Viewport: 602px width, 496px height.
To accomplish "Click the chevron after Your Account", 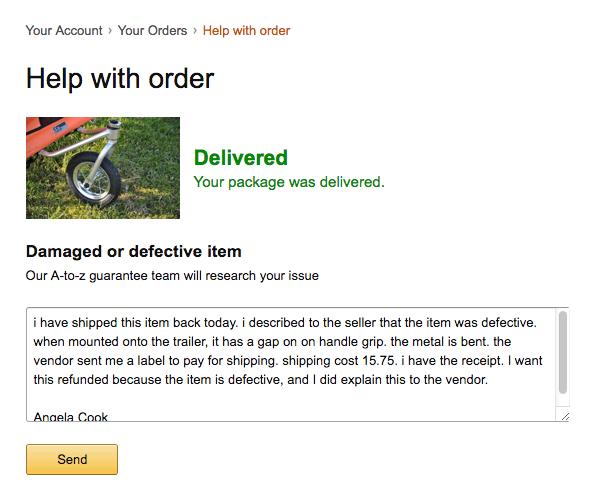I will point(110,31).
